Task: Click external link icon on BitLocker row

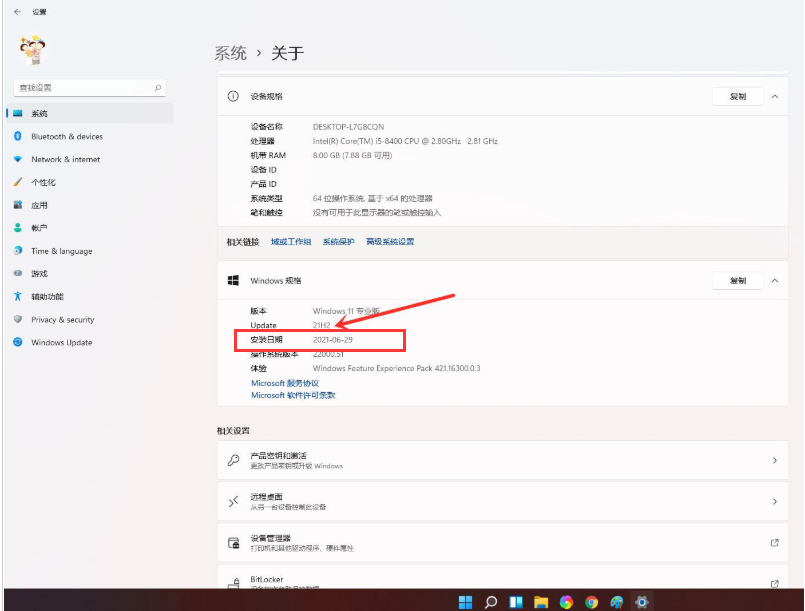Action: pos(775,584)
